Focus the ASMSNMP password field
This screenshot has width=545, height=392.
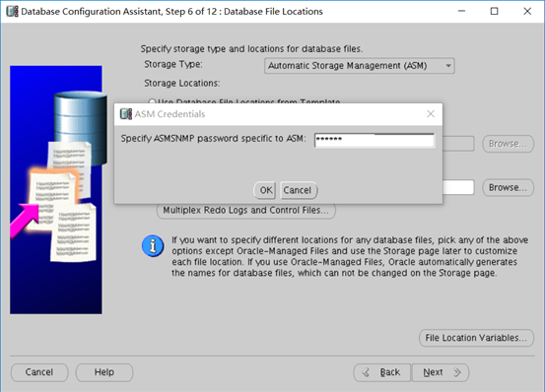point(375,140)
